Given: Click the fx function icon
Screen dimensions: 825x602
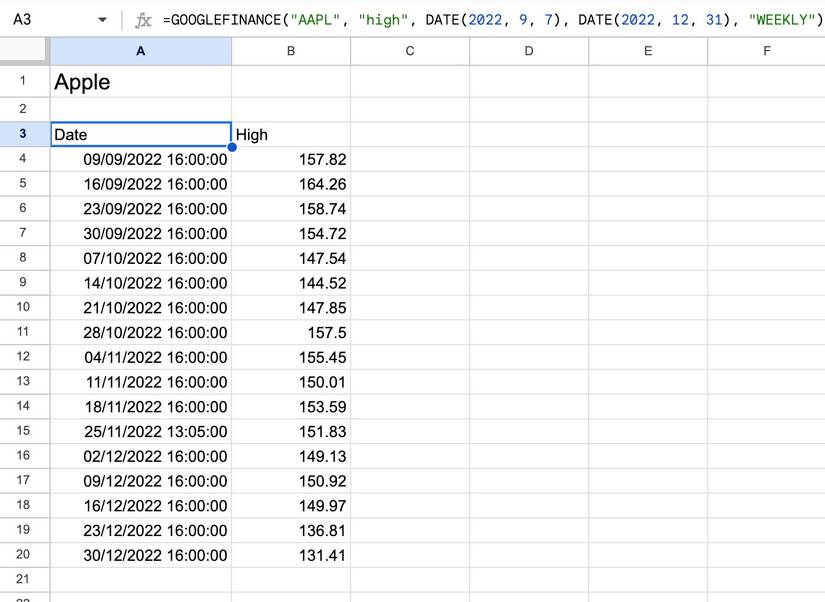Looking at the screenshot, I should [143, 20].
